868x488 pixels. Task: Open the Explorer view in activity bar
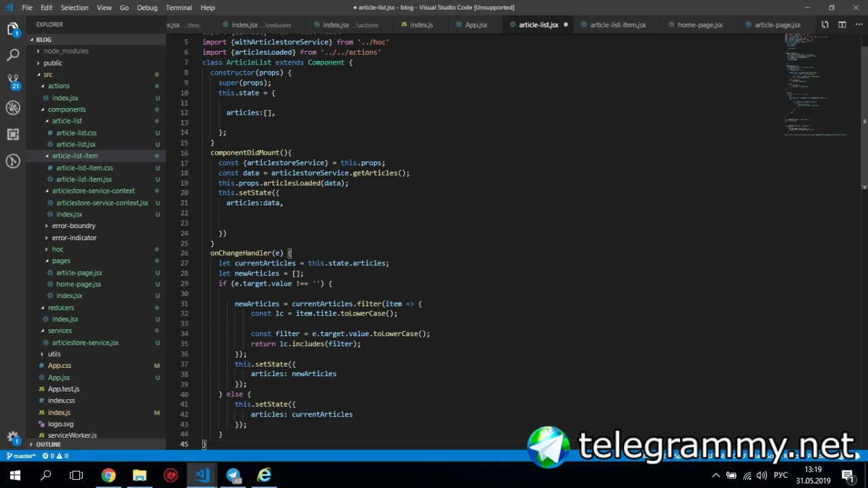13,30
